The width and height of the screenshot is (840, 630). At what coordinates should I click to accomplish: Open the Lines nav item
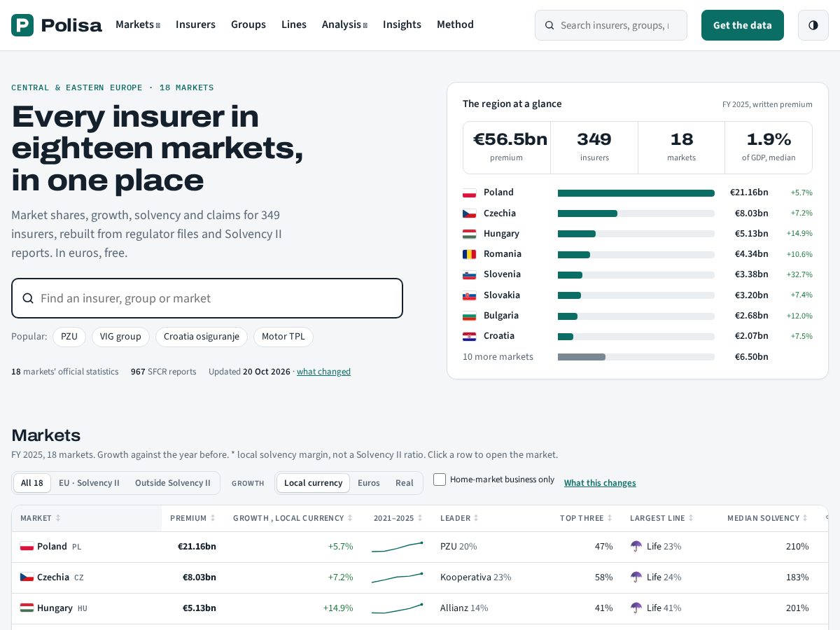[294, 24]
